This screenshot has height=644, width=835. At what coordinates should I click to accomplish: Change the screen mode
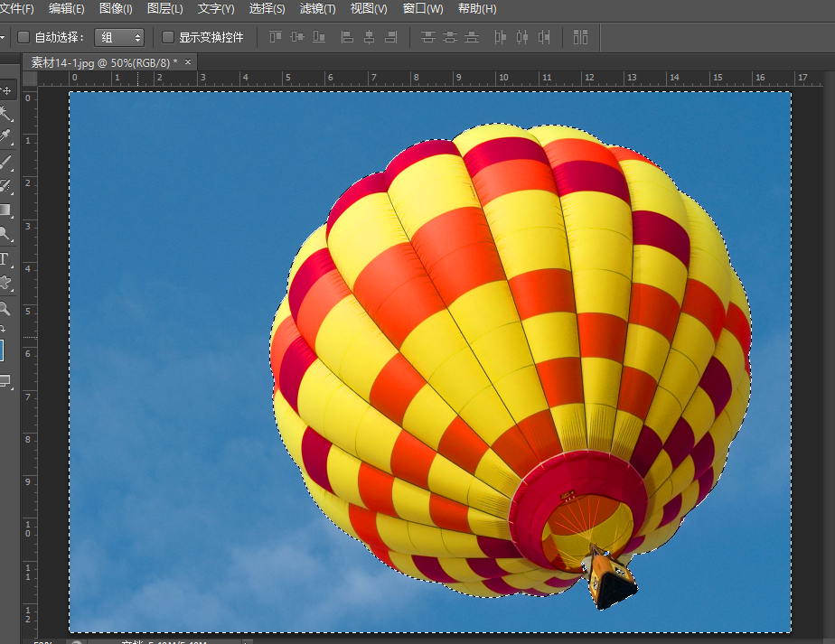pos(5,381)
